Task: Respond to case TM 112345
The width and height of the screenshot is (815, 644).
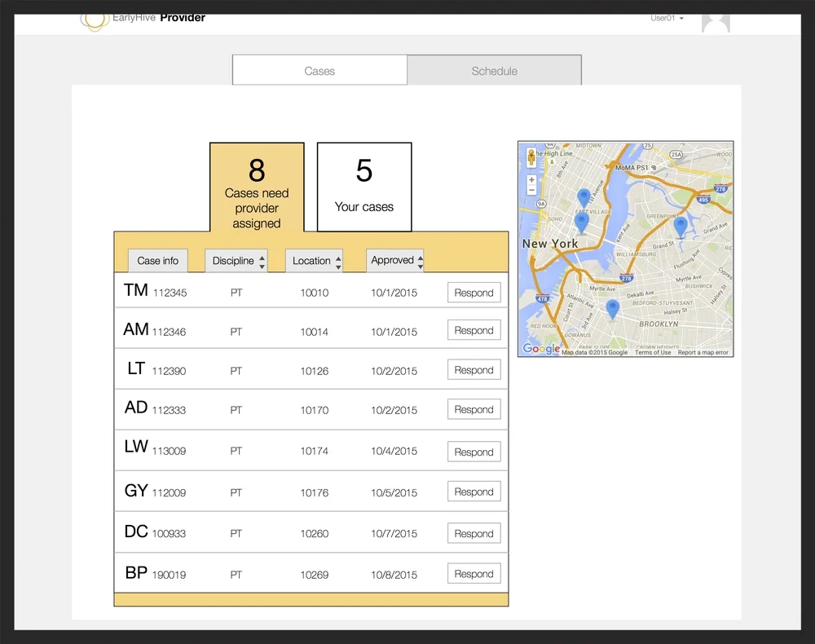Action: [x=474, y=293]
